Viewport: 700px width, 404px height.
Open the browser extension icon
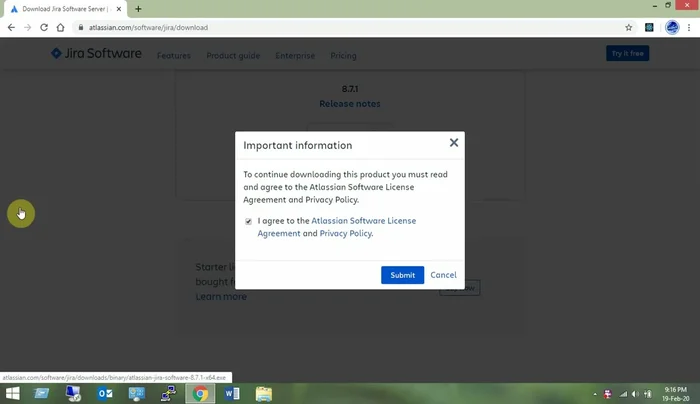pos(649,27)
